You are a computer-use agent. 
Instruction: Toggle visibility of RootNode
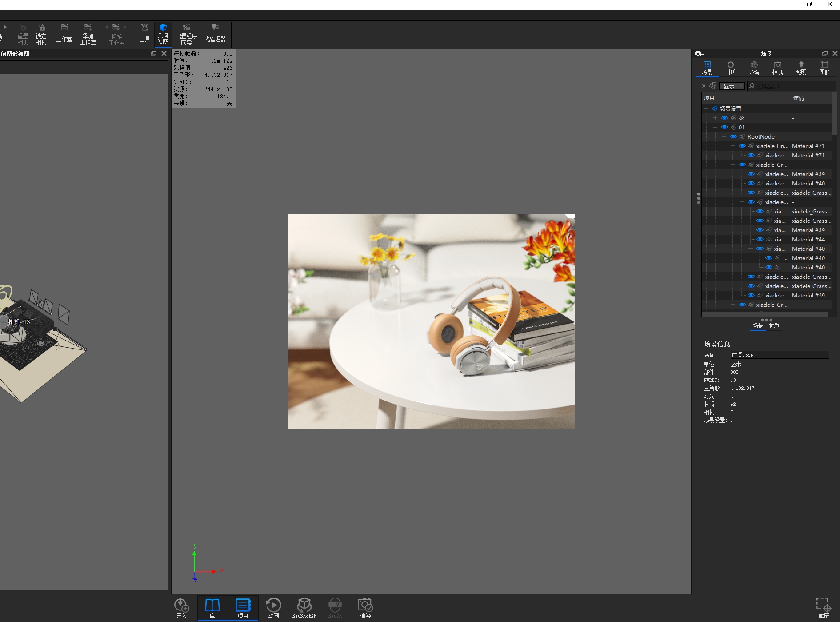(733, 136)
